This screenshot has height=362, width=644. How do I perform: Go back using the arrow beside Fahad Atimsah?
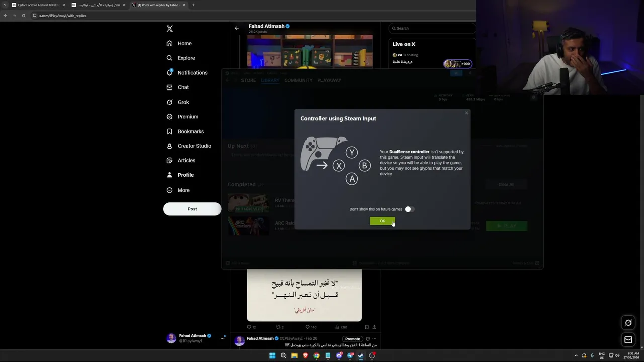(x=237, y=28)
